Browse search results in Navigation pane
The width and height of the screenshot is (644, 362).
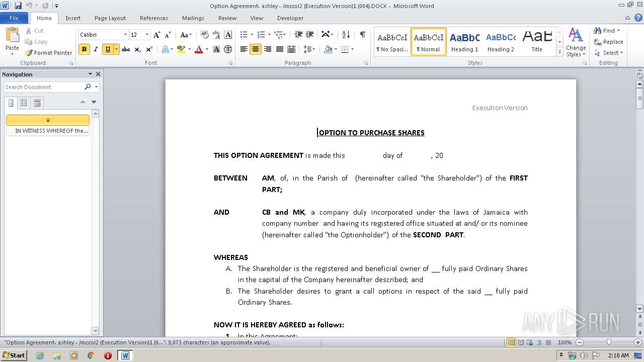37,103
